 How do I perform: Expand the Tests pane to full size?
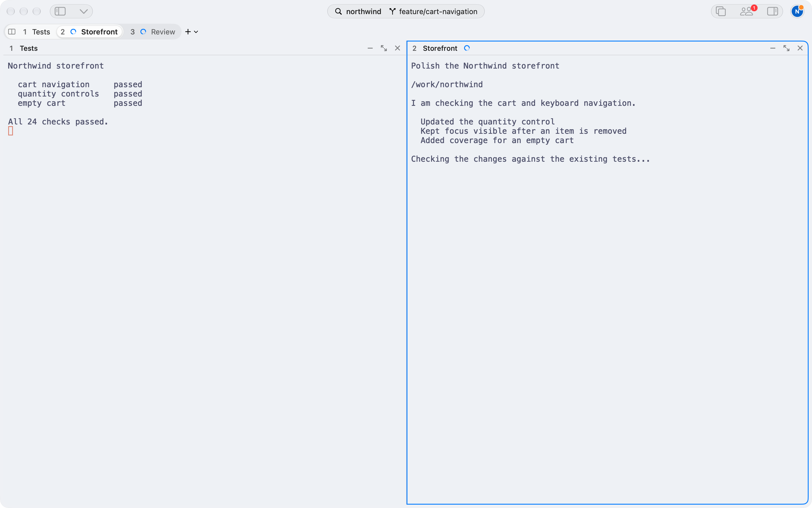point(384,48)
